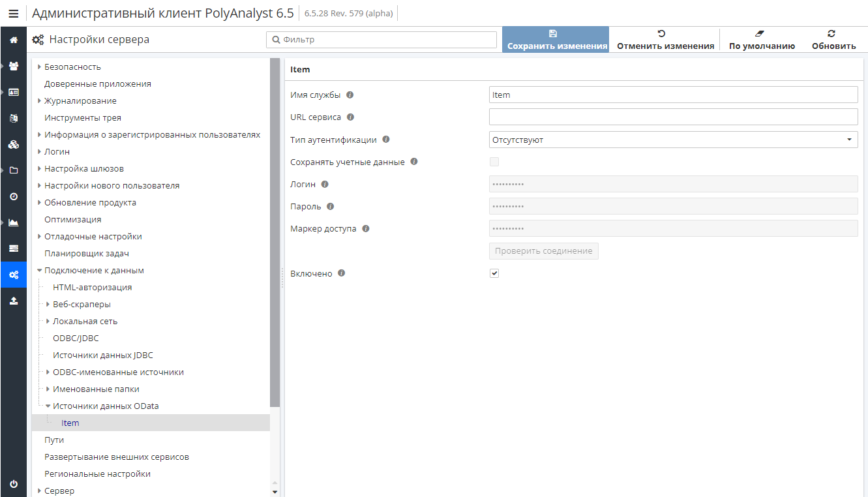Click info icon next to Сохранять учетные данные

(414, 162)
